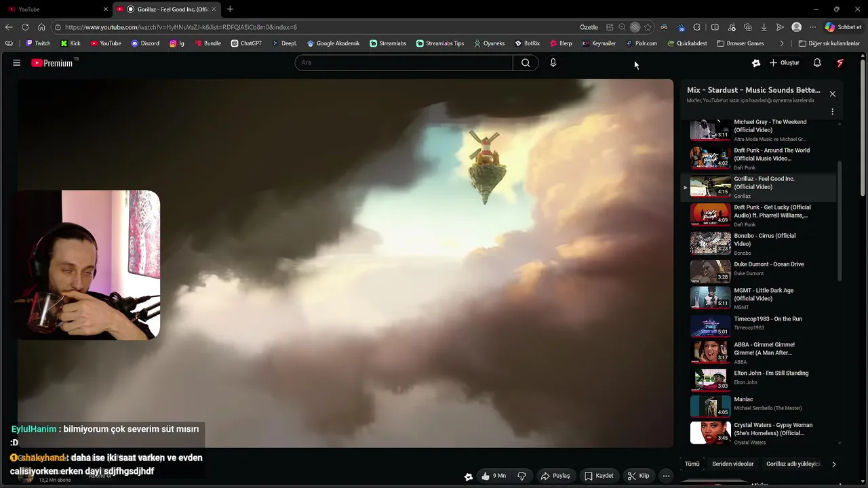This screenshot has width=868, height=488.
Task: Close the Mix playlist panel
Action: click(x=832, y=94)
